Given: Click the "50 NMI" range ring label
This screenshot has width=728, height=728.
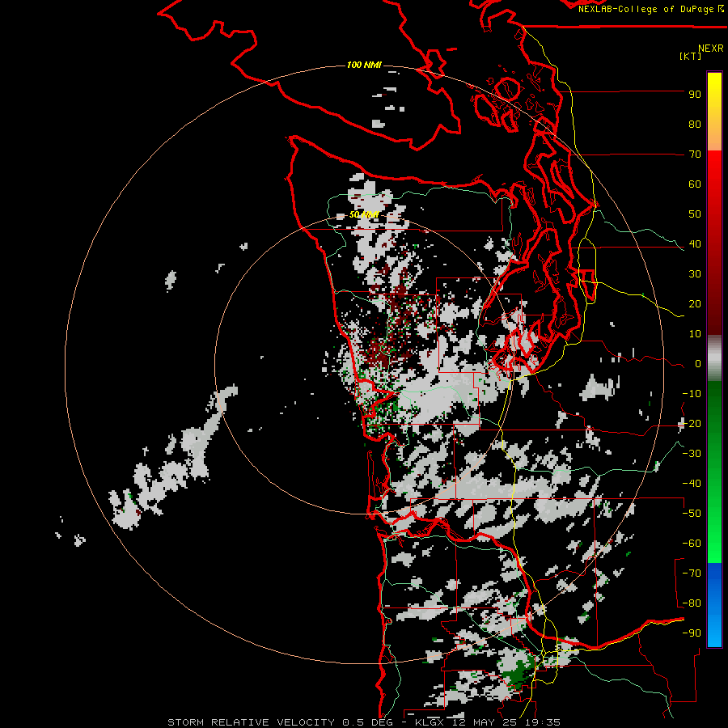Looking at the screenshot, I should coord(364,215).
